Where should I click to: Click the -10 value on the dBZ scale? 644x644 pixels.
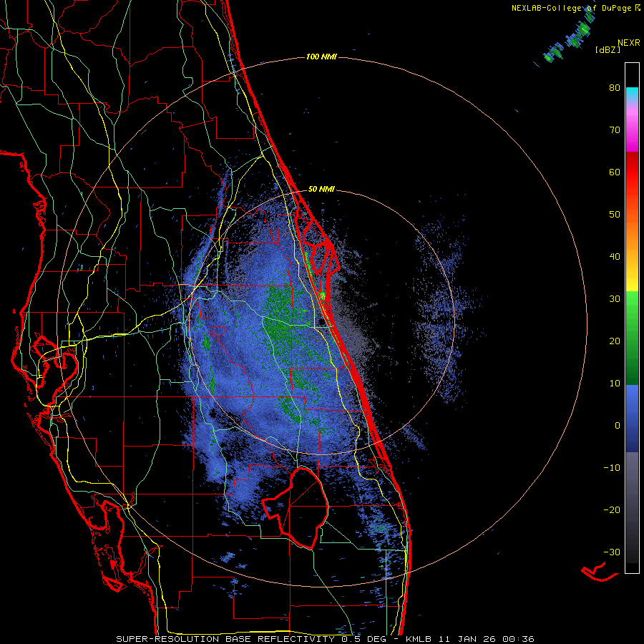click(612, 468)
